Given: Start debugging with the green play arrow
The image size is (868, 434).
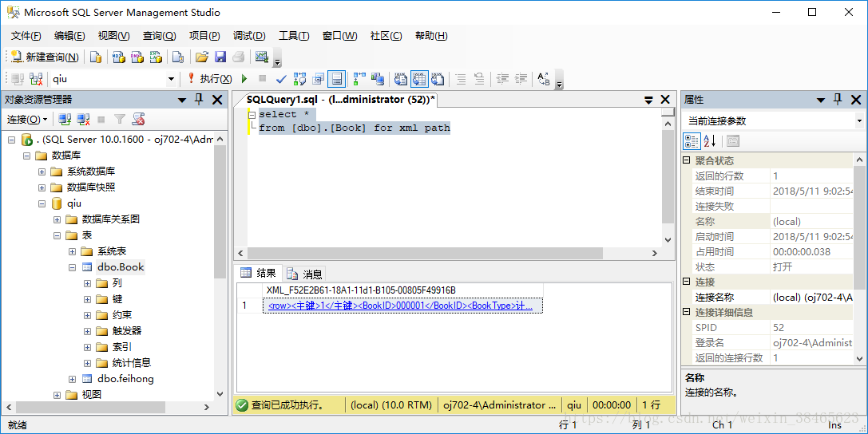Looking at the screenshot, I should pos(244,79).
